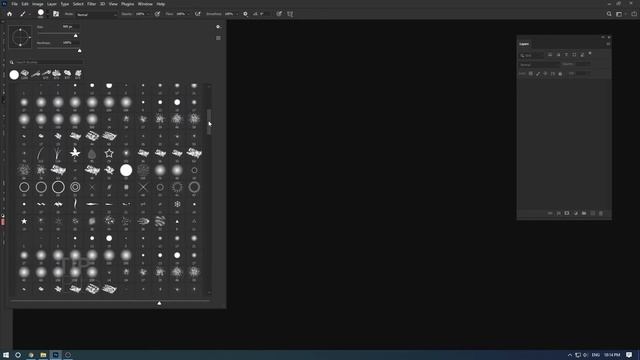Open the workspace switcher icon
This screenshot has height=360, width=640.
pos(619,14)
